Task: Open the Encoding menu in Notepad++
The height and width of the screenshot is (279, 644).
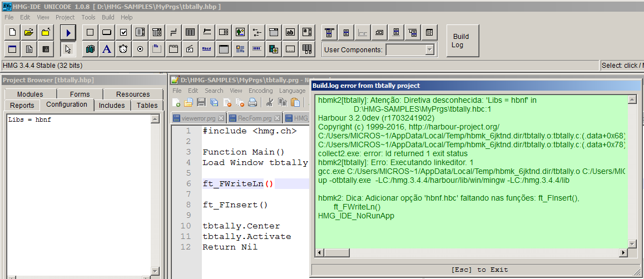Action: 260,91
